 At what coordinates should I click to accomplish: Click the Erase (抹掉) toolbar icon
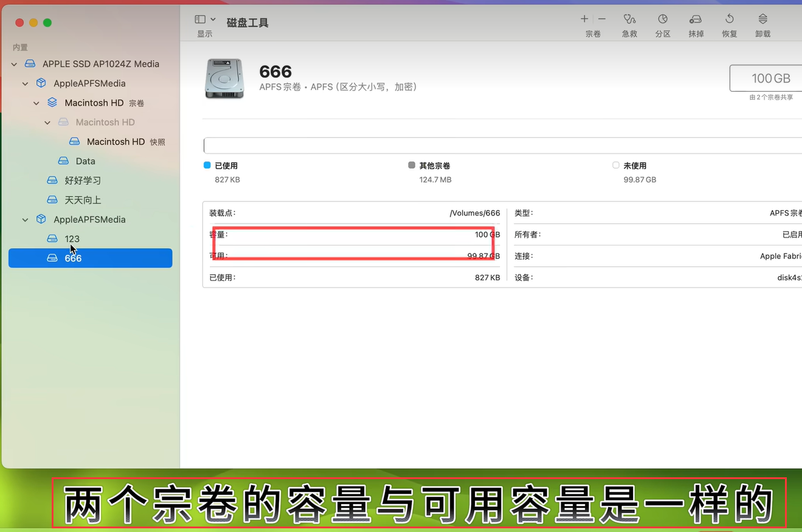(696, 19)
